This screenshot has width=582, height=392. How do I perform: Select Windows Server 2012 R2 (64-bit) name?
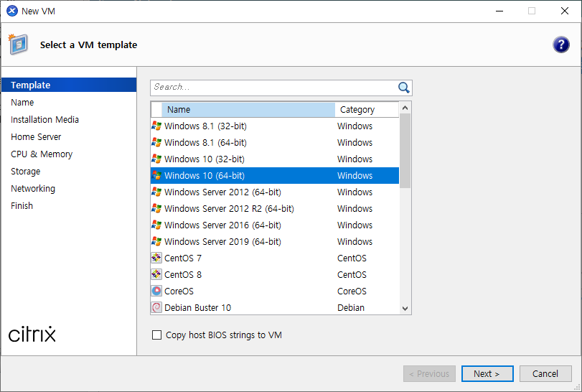click(x=229, y=209)
